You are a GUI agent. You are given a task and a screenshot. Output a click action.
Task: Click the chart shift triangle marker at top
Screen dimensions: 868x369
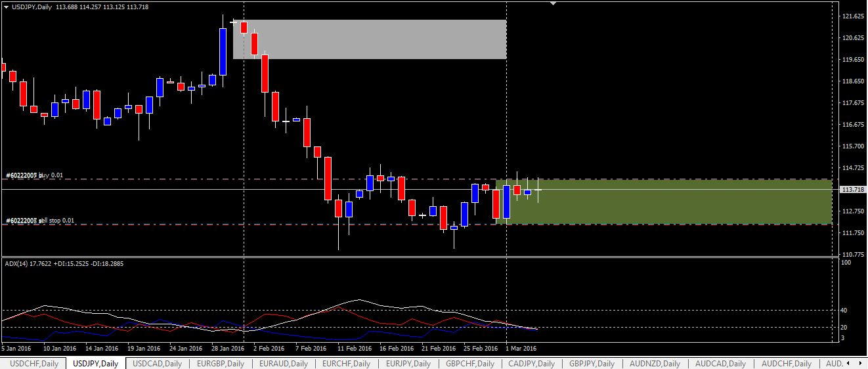click(x=553, y=4)
